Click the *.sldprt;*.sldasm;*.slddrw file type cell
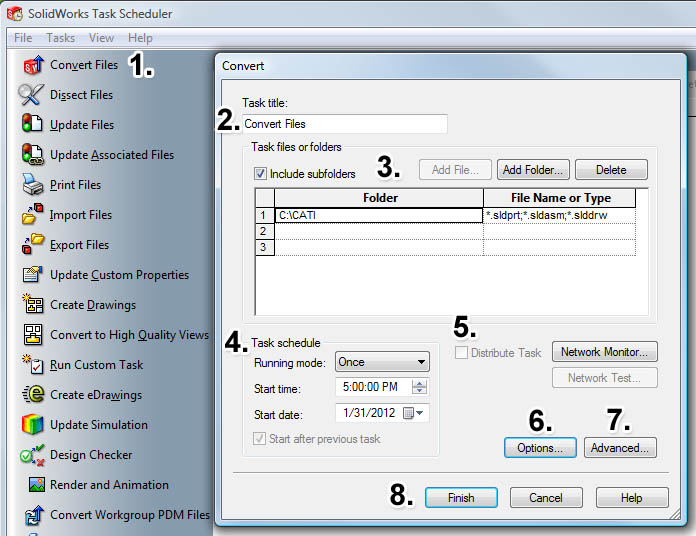This screenshot has width=696, height=536. 559,215
